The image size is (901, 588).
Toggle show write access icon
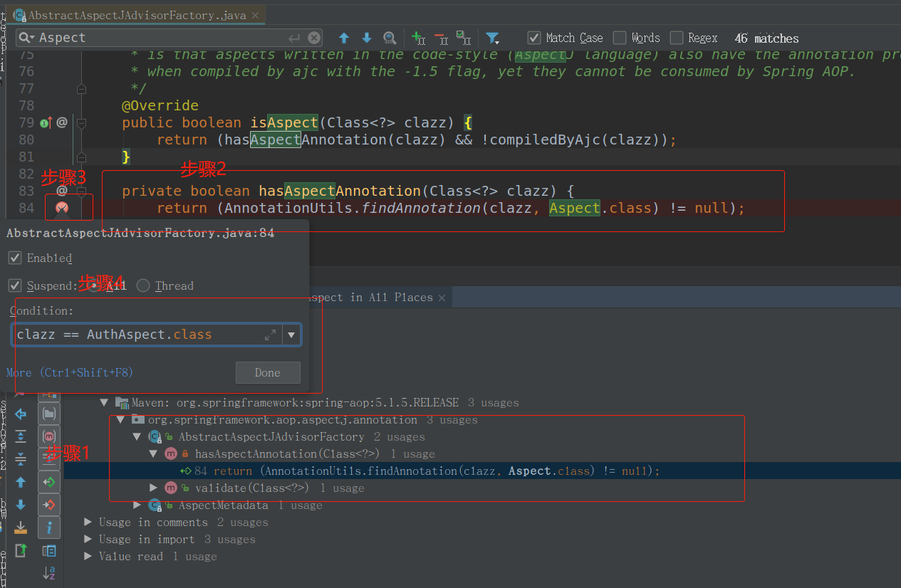tap(49, 505)
